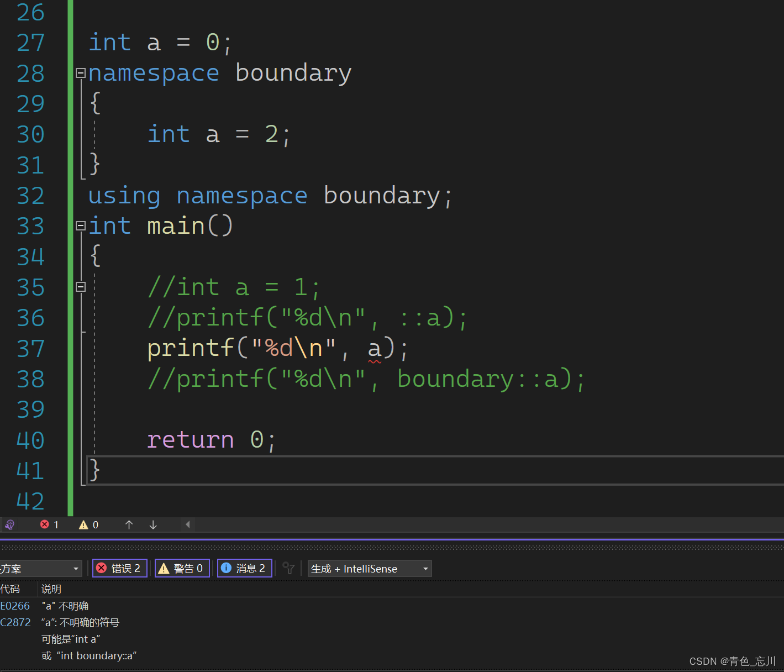This screenshot has height=672, width=784.
Task: Collapse the fold region at line 35
Action: [x=80, y=286]
